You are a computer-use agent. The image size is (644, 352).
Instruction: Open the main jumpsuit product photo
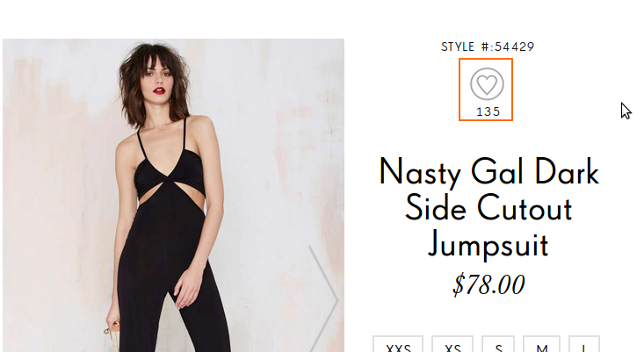[173, 195]
